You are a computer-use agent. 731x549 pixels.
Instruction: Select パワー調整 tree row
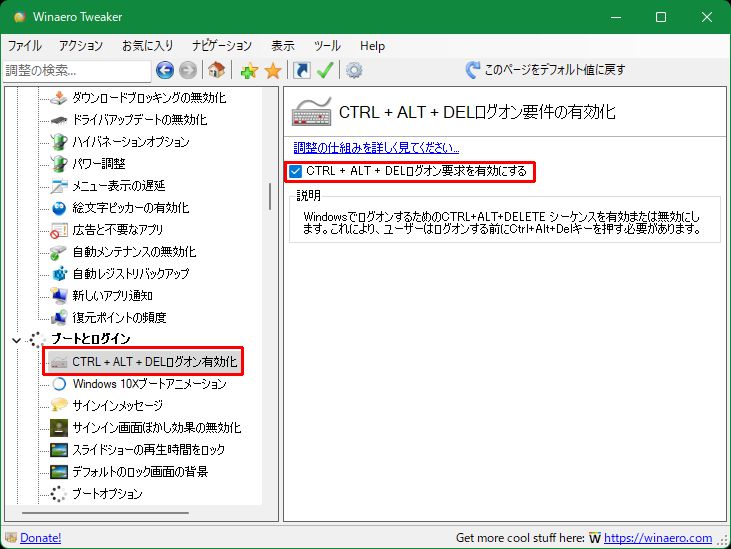[99, 164]
